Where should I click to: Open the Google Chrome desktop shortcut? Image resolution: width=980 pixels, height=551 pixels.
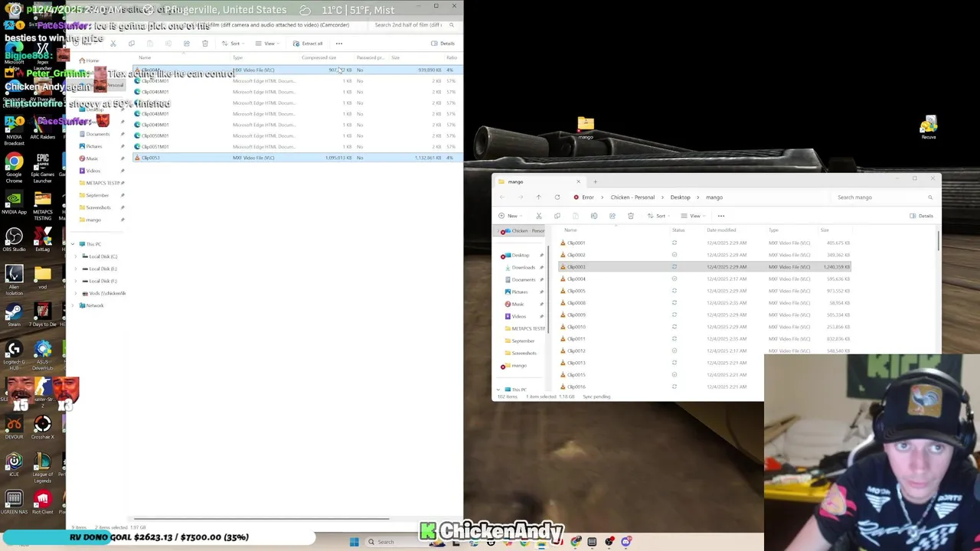pyautogui.click(x=14, y=168)
